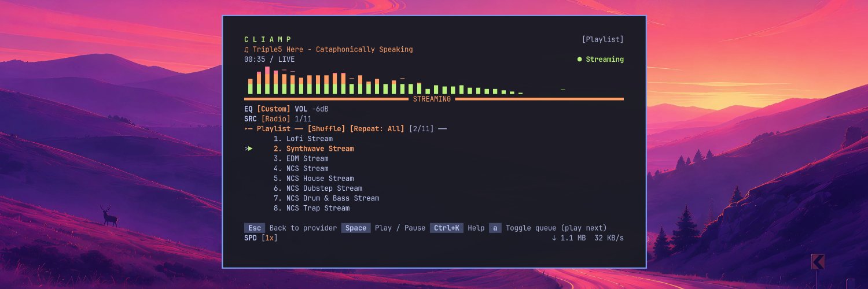
Task: Select the 1.1 MB downloaded size readout
Action: pyautogui.click(x=573, y=238)
